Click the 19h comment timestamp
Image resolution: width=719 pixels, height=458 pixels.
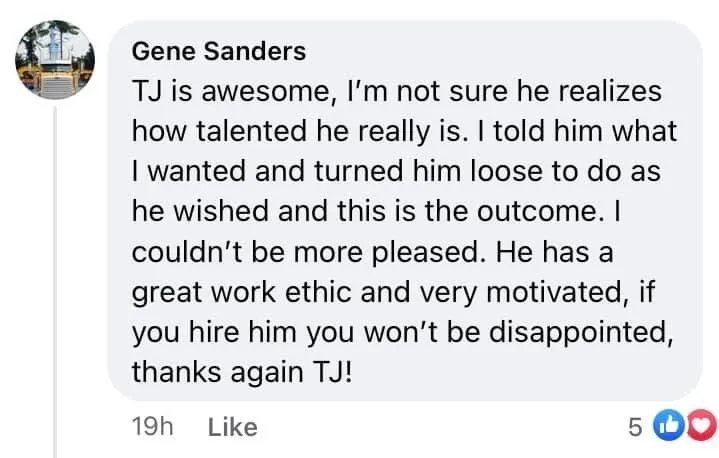(153, 428)
